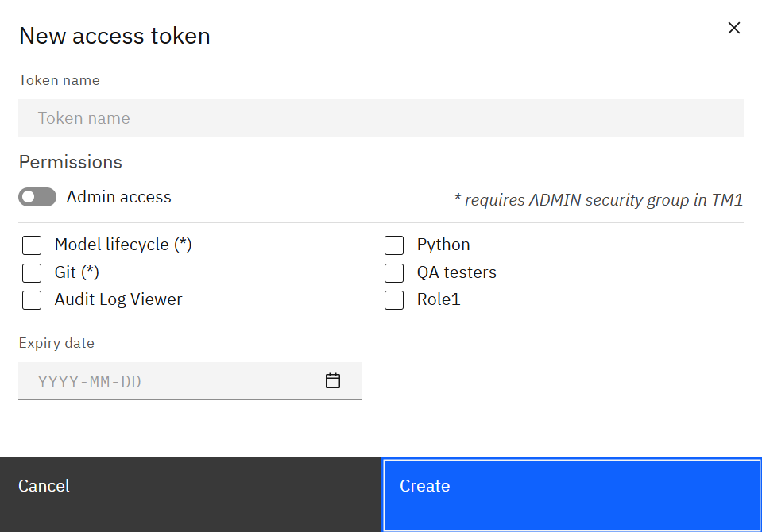Close the New access token dialog
Image resolution: width=762 pixels, height=532 pixels.
[733, 27]
